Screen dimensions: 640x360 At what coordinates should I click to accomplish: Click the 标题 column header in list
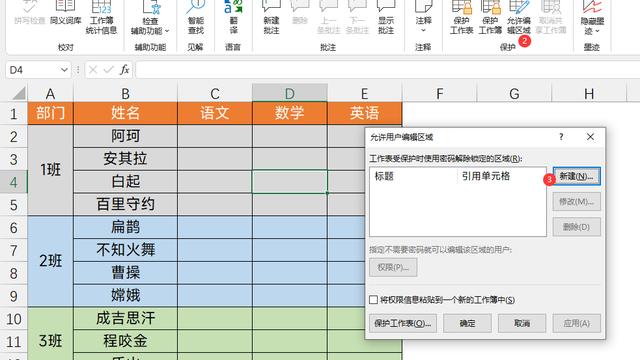coord(413,176)
